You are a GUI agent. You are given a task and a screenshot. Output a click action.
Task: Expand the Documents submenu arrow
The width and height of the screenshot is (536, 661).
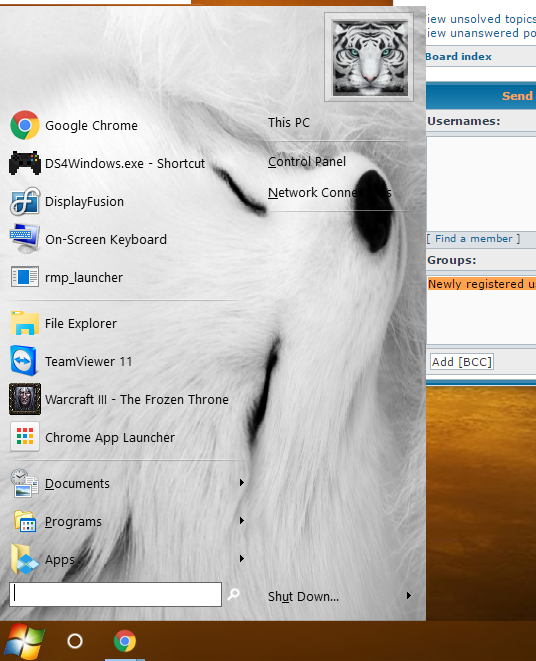pos(242,483)
